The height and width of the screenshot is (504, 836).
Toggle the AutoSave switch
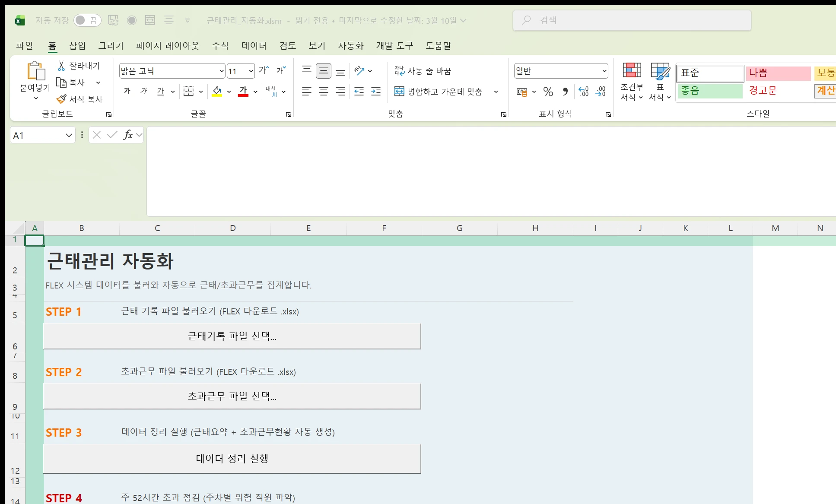[x=87, y=20]
